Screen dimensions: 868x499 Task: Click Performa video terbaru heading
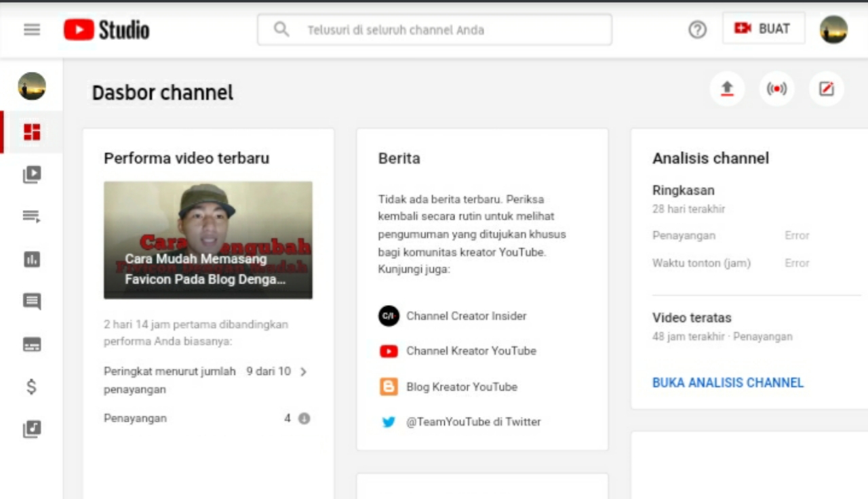click(x=186, y=159)
